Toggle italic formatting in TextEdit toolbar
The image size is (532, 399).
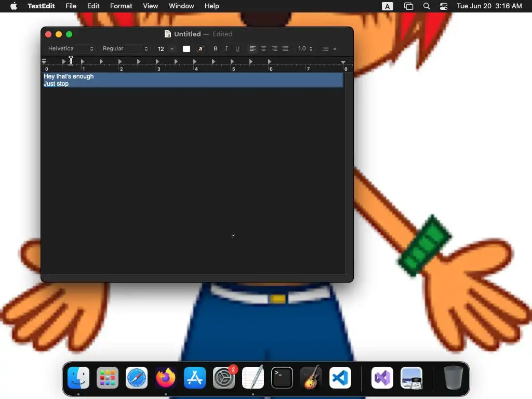click(227, 48)
